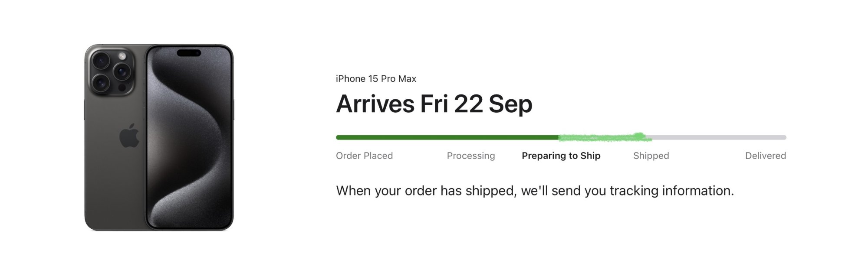
Task: Click the top-left camera lens
Action: (x=101, y=61)
